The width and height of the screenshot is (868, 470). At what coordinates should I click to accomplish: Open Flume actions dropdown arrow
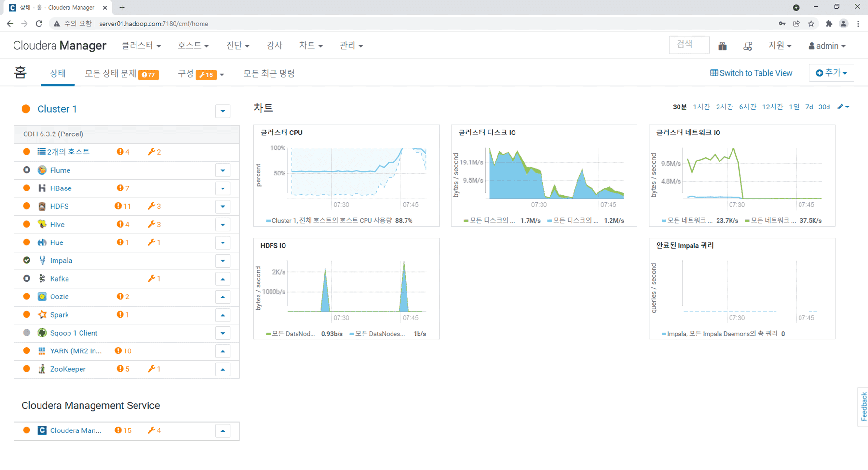point(223,170)
